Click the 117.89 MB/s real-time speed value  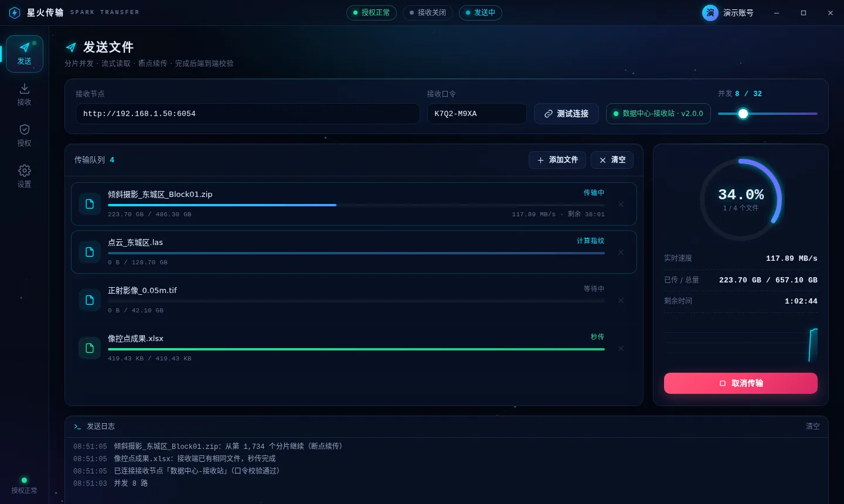tap(791, 258)
